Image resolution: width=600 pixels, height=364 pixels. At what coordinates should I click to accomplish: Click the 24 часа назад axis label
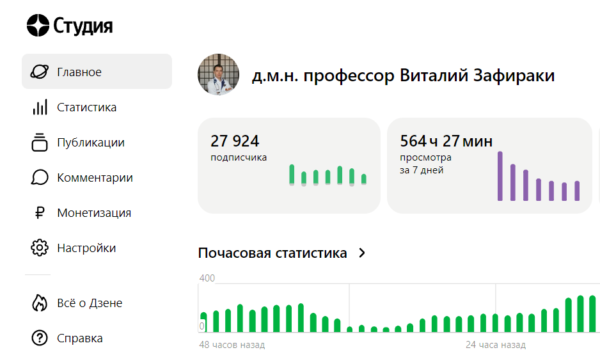[x=496, y=345]
